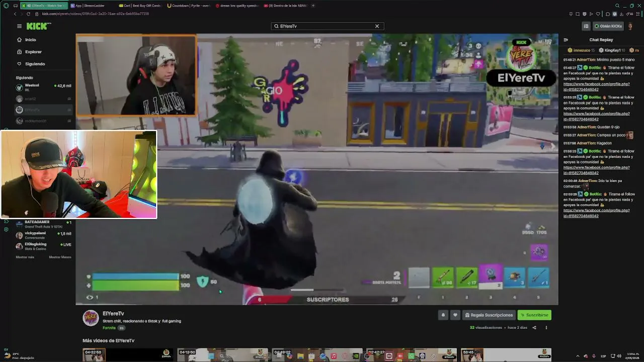
Task: Open the taskbar clock and date
Action: (633, 356)
